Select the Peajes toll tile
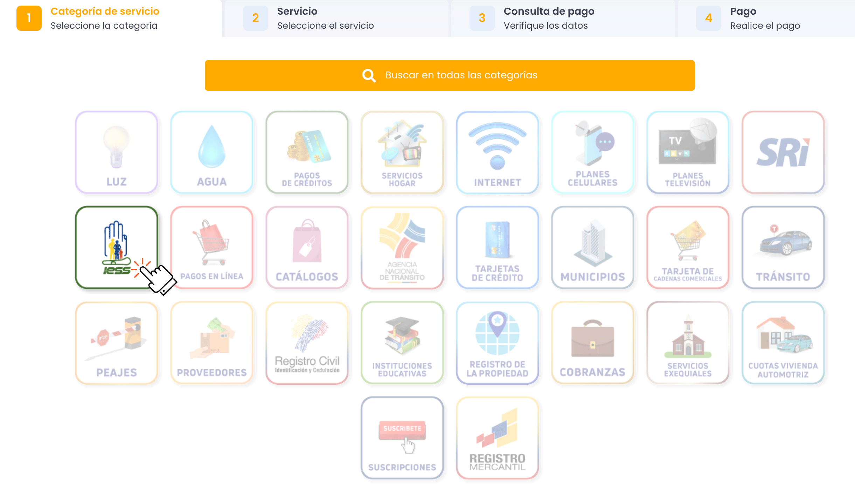The height and width of the screenshot is (504, 855). point(117,343)
